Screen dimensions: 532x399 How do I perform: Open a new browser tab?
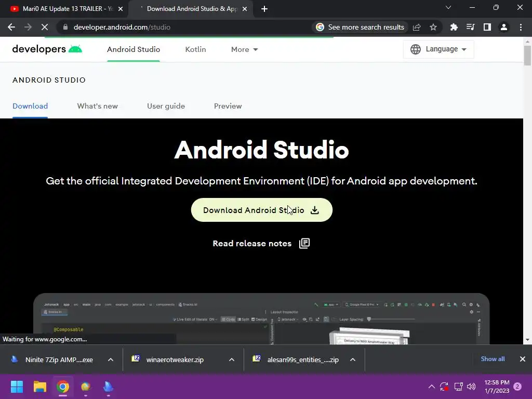[264, 9]
